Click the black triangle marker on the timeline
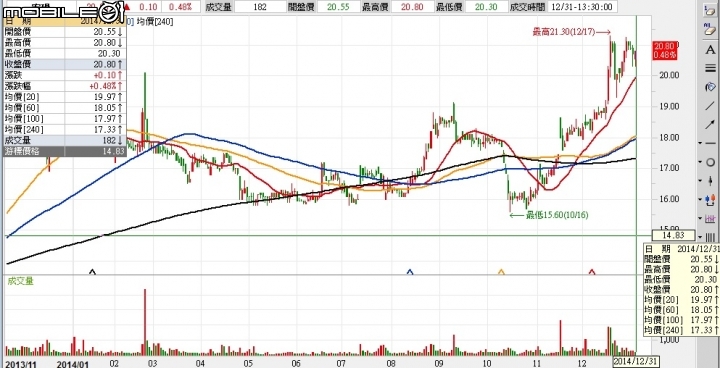 click(92, 272)
